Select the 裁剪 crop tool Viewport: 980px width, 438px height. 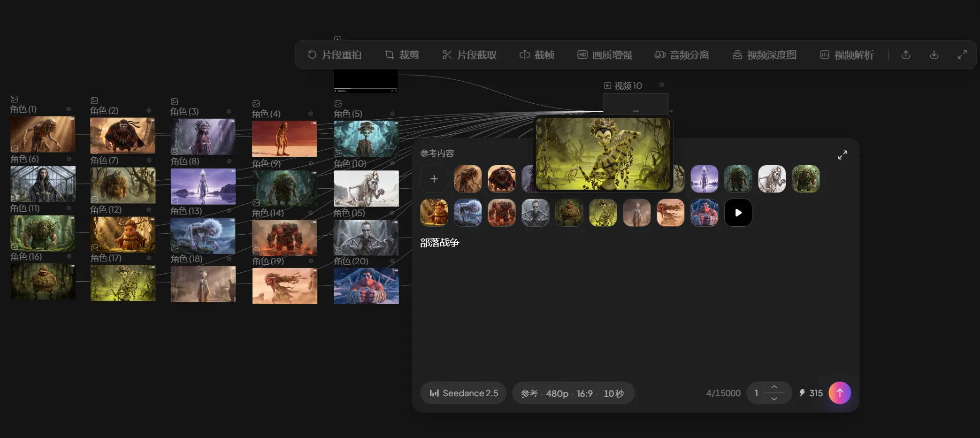click(x=402, y=55)
